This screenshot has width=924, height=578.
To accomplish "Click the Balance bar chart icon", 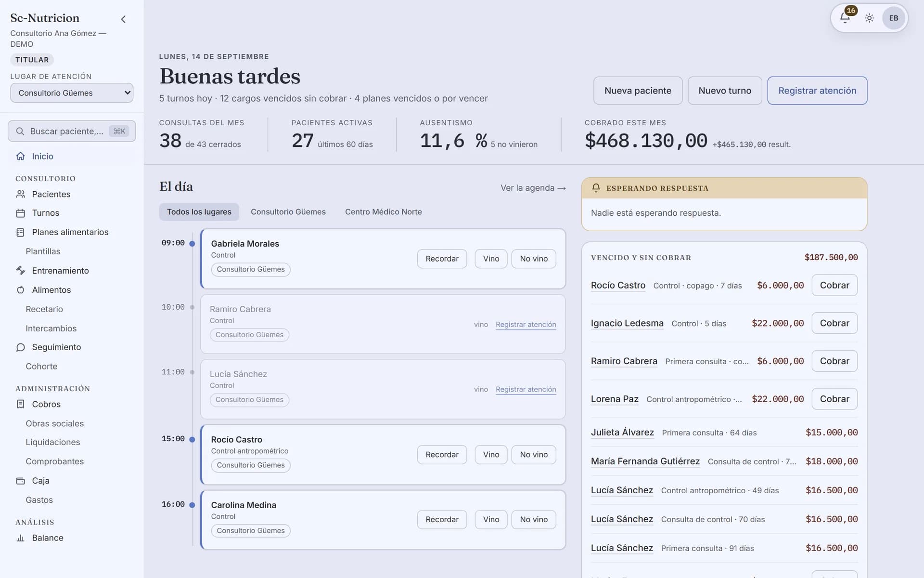I will pyautogui.click(x=20, y=538).
